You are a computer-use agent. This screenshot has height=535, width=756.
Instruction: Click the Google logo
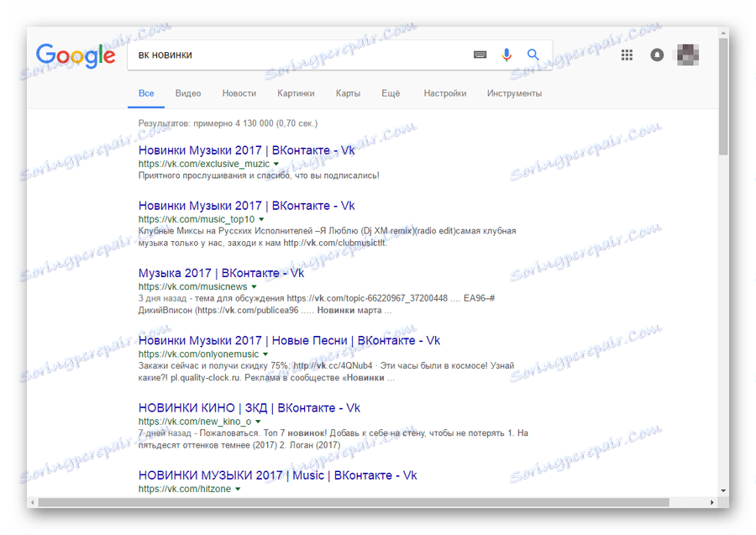(76, 54)
